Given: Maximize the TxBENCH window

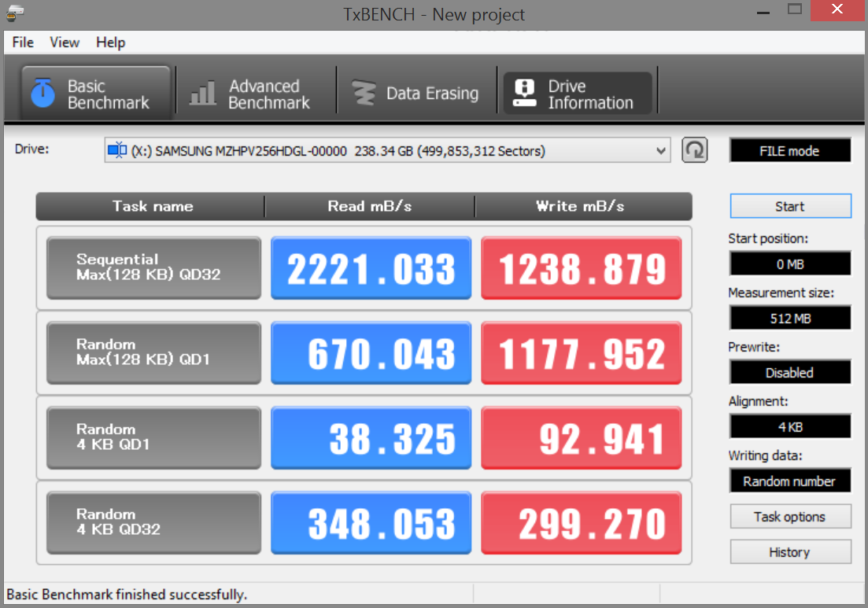Looking at the screenshot, I should pyautogui.click(x=795, y=9).
